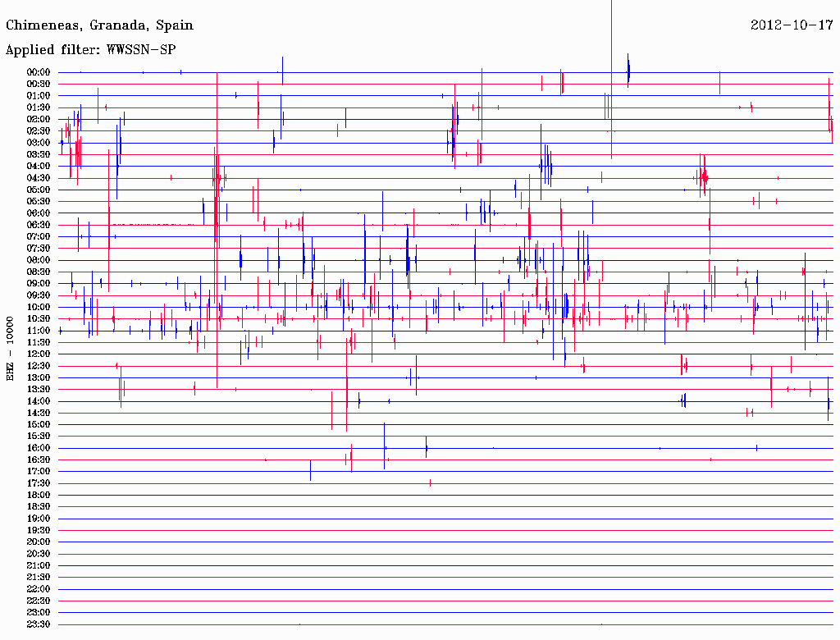This screenshot has width=840, height=640.
Task: Click the "Applied filter: WWSSN-SP" label
Action: coord(90,50)
